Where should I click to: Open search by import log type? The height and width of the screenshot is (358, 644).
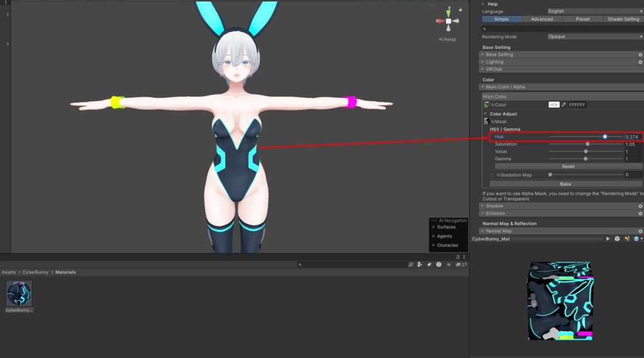pyautogui.click(x=438, y=264)
